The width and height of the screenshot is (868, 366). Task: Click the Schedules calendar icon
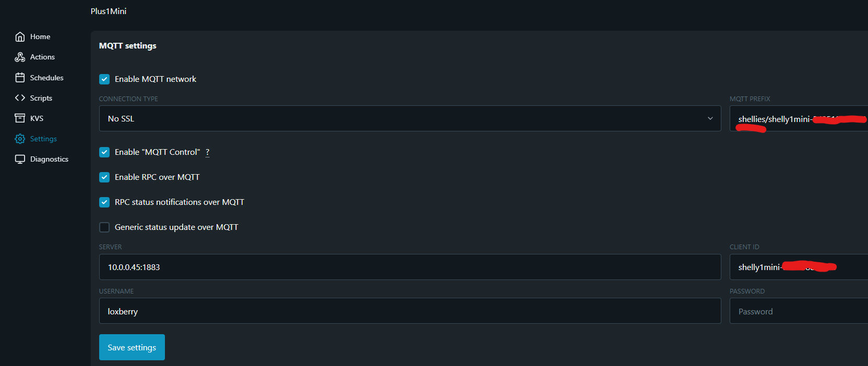pos(20,78)
